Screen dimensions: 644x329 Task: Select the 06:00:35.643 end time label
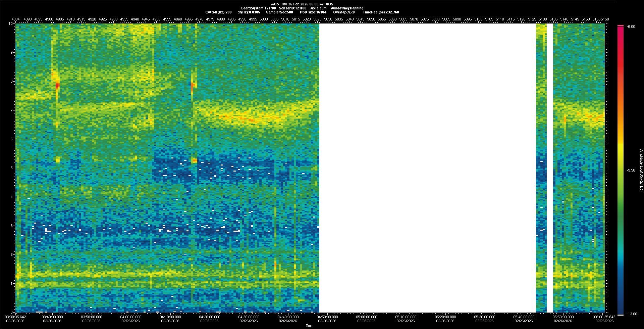coord(604,317)
